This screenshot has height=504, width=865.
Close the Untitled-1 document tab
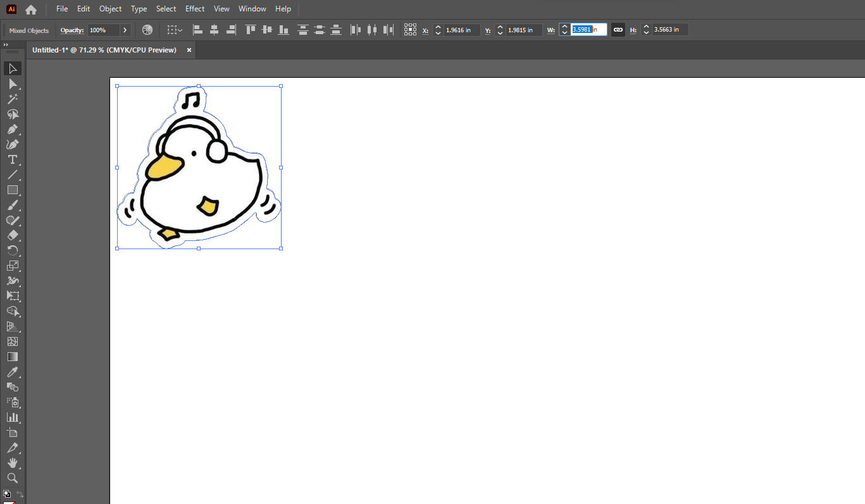189,50
